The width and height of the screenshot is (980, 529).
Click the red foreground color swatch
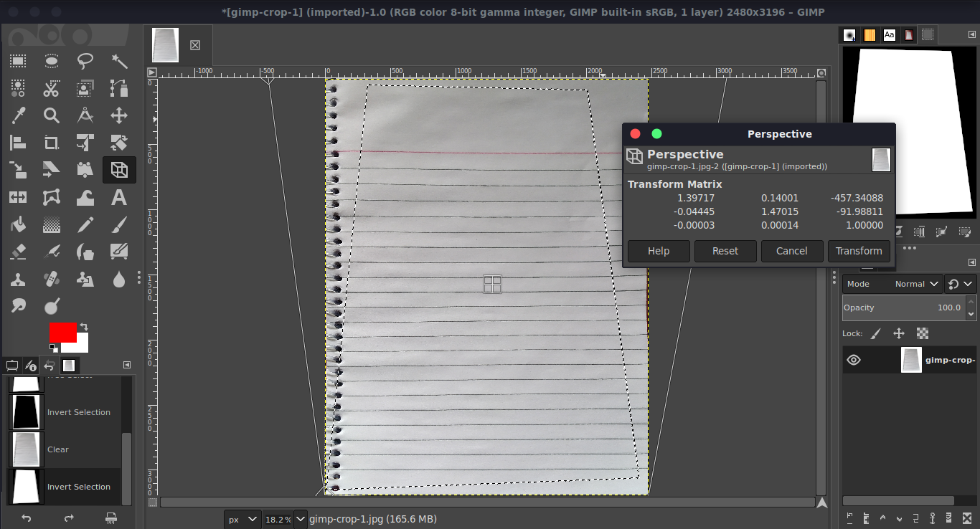62,332
